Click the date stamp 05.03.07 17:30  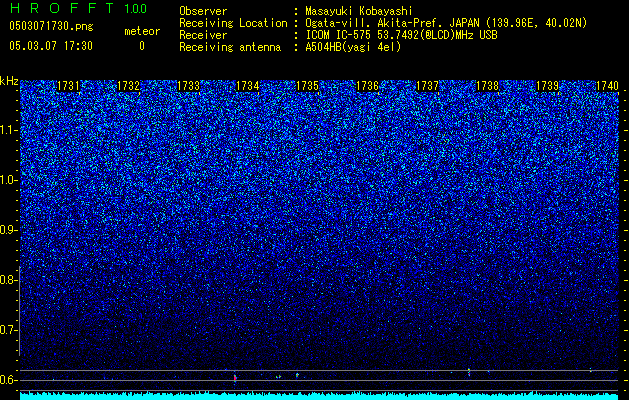tap(51, 46)
